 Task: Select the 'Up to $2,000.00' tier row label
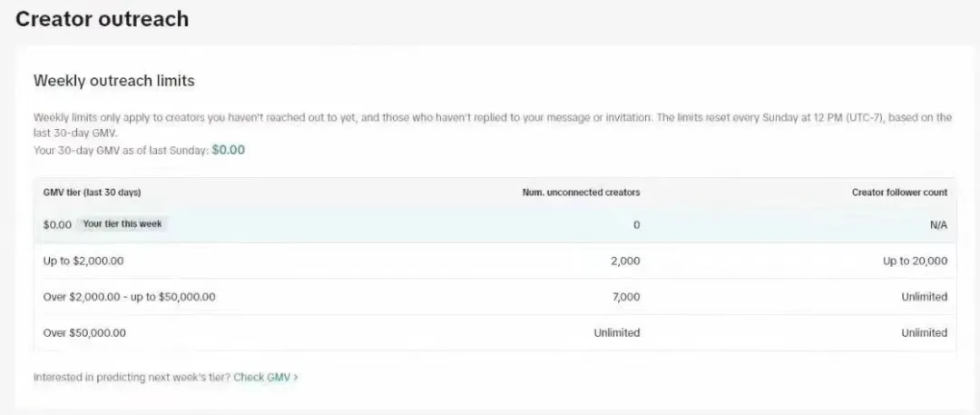[83, 261]
